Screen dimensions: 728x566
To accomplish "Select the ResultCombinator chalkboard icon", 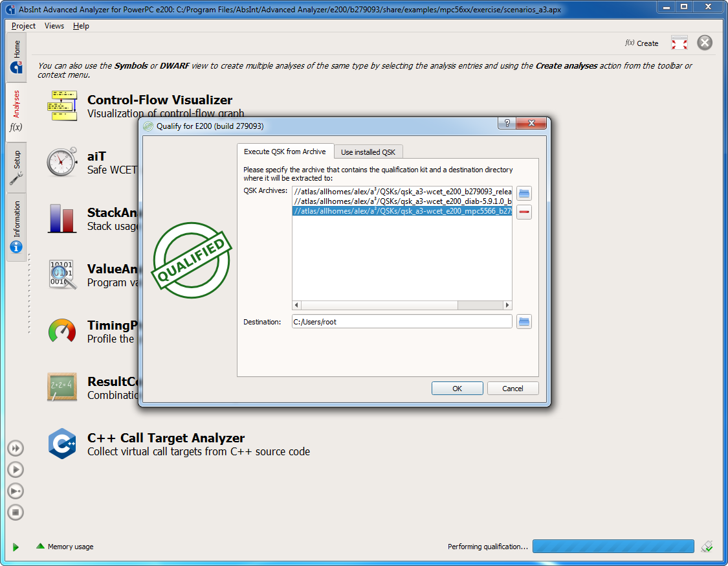I will tap(61, 387).
